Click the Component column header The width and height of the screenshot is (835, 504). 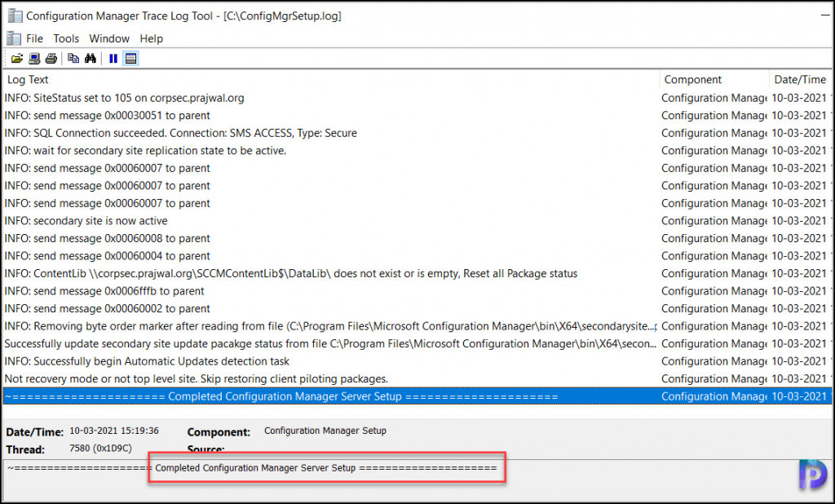714,79
